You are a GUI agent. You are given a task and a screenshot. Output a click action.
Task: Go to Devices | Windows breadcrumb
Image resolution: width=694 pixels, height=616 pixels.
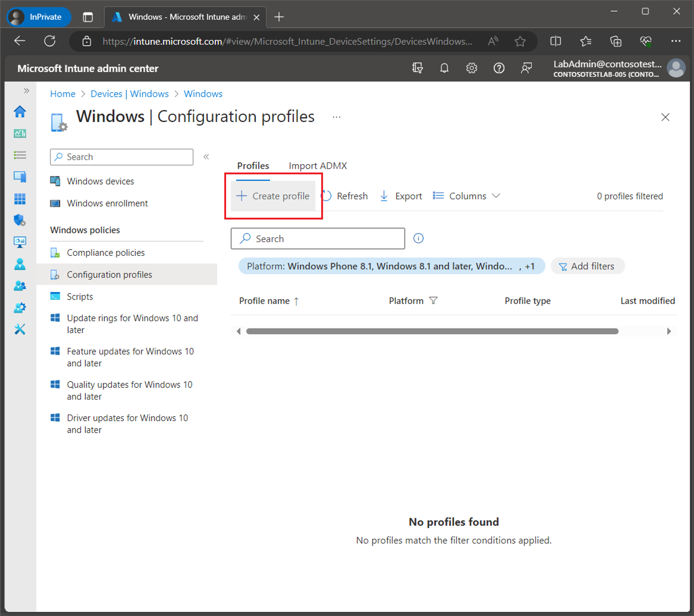coord(129,94)
